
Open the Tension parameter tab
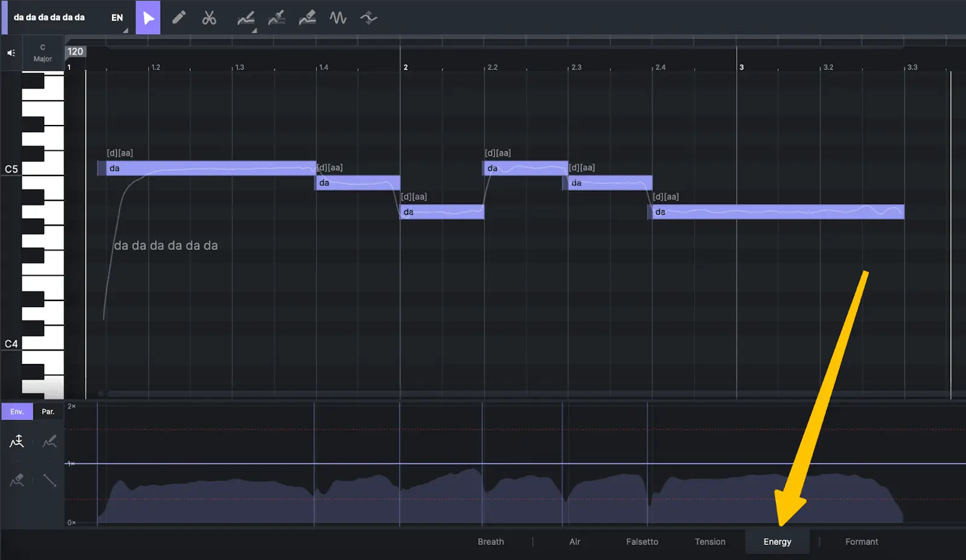[x=710, y=542]
